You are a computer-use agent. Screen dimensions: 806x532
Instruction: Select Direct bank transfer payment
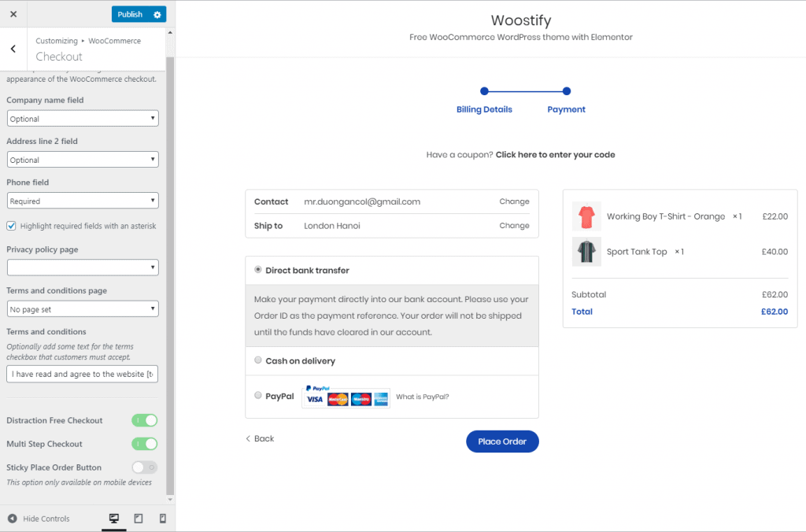pyautogui.click(x=258, y=270)
